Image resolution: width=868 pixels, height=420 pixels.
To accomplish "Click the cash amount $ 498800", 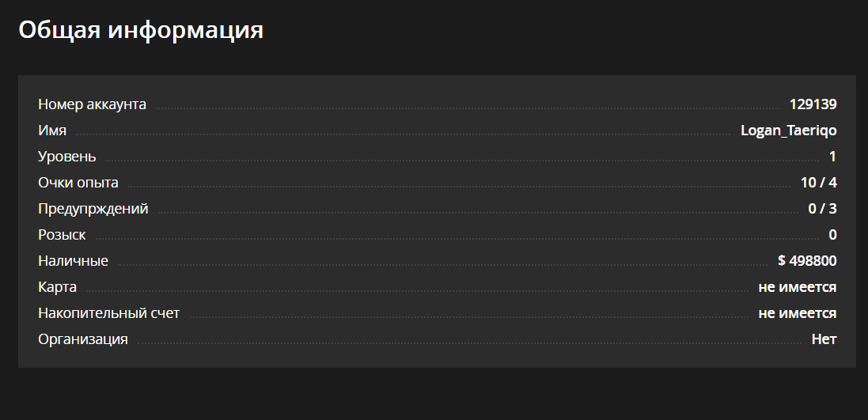I will 807,261.
